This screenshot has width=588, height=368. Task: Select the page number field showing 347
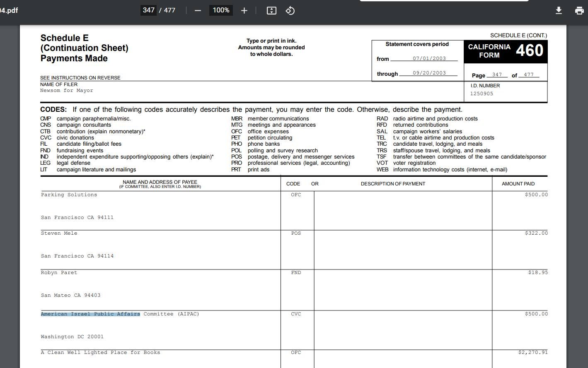[148, 10]
